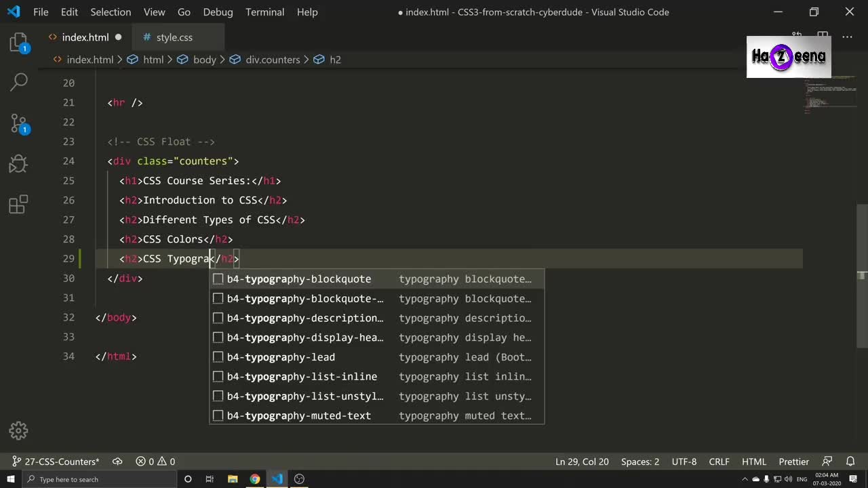Viewport: 868px width, 488px height.
Task: Click the VS Code icon on taskbar
Action: tap(277, 479)
